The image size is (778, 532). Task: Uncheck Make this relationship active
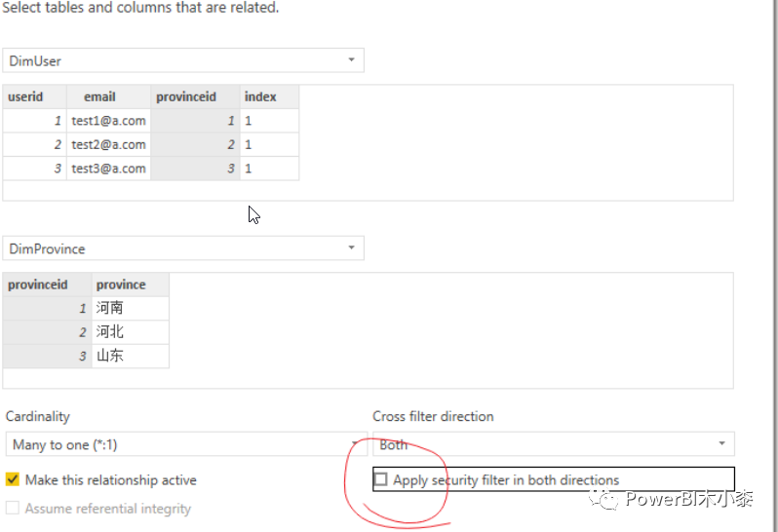click(13, 479)
